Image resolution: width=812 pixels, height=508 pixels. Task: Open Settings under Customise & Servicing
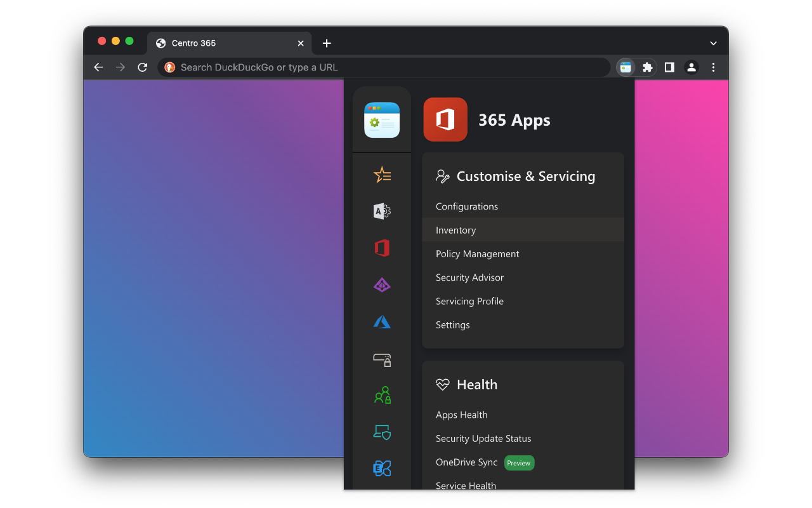[x=453, y=325]
